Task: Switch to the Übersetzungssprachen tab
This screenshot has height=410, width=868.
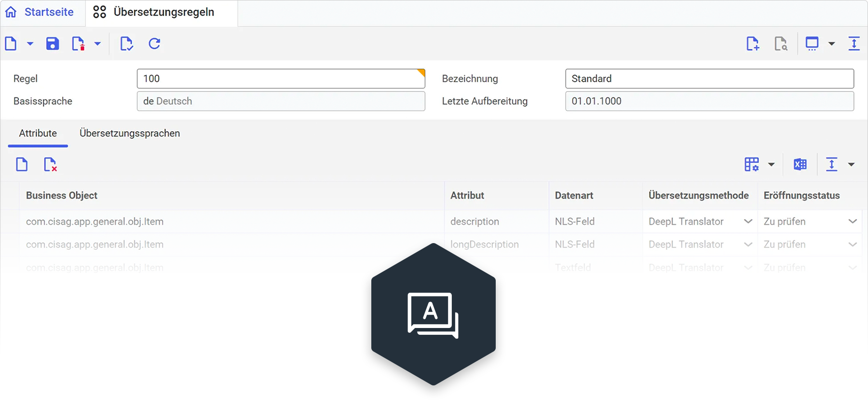Action: click(130, 134)
